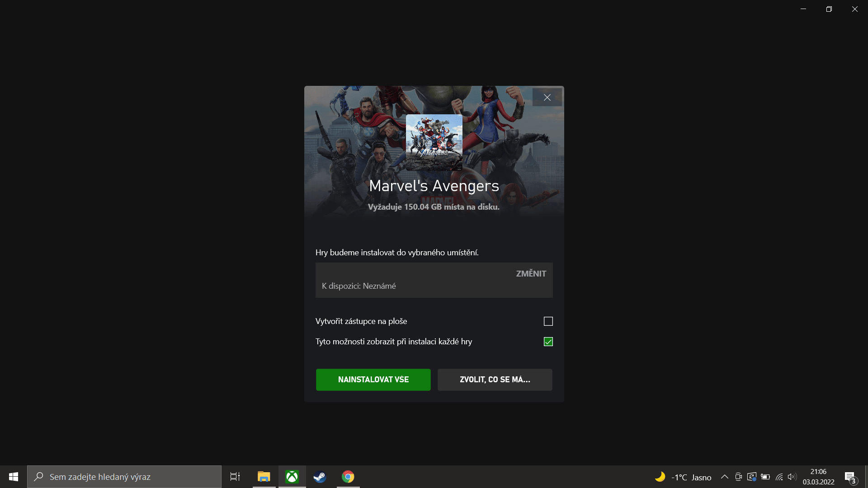
Task: Open Steam from the taskbar
Action: point(320,477)
